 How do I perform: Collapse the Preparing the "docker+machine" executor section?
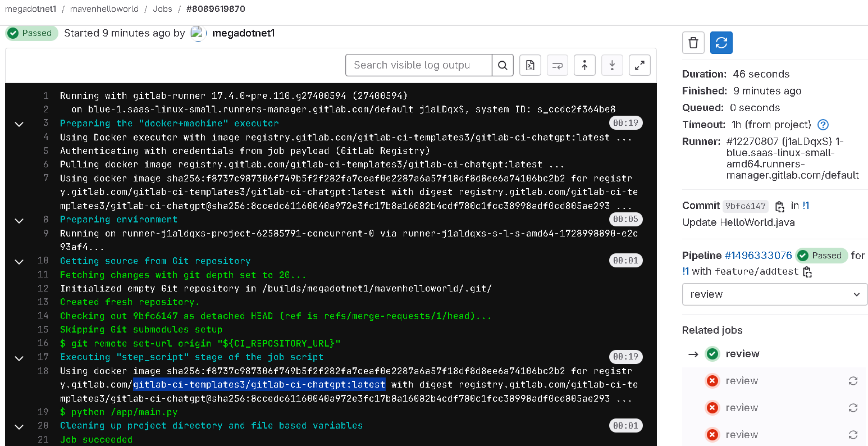pos(19,124)
